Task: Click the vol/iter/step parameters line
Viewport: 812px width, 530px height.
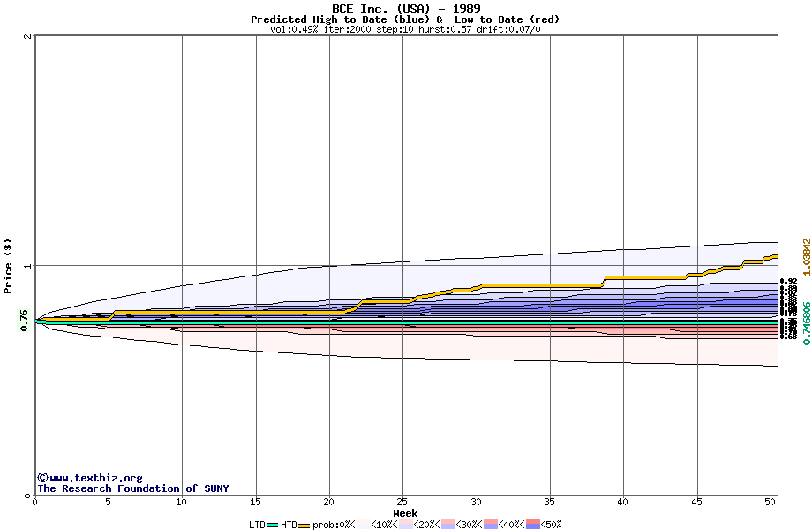Action: [x=406, y=29]
